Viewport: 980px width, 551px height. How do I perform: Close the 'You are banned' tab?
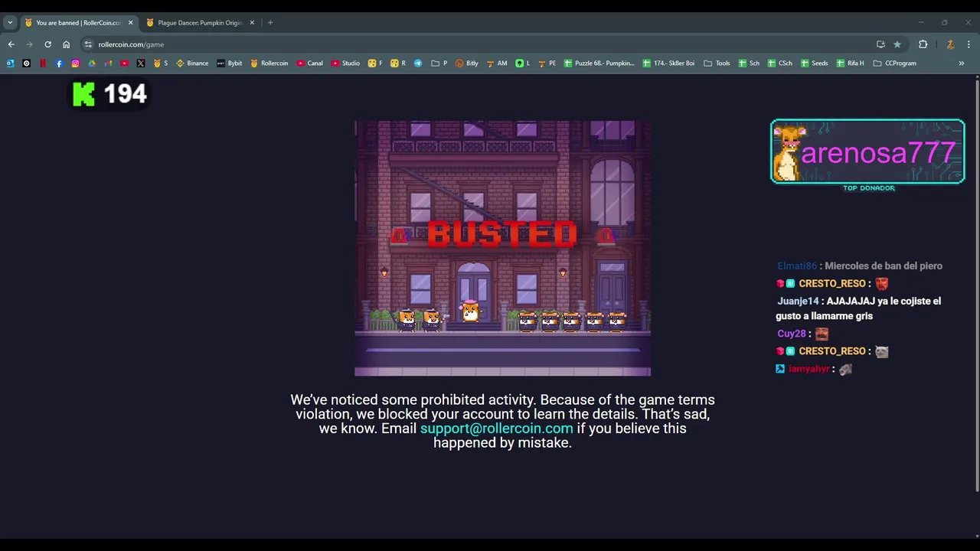tap(130, 23)
